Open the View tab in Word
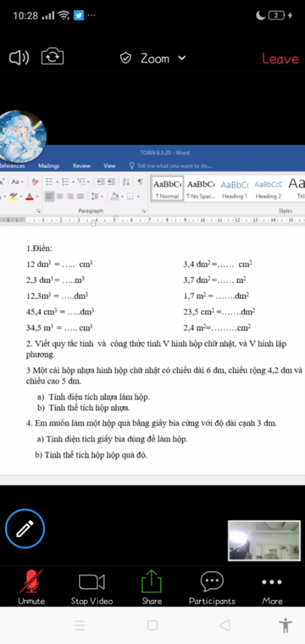 (x=110, y=166)
